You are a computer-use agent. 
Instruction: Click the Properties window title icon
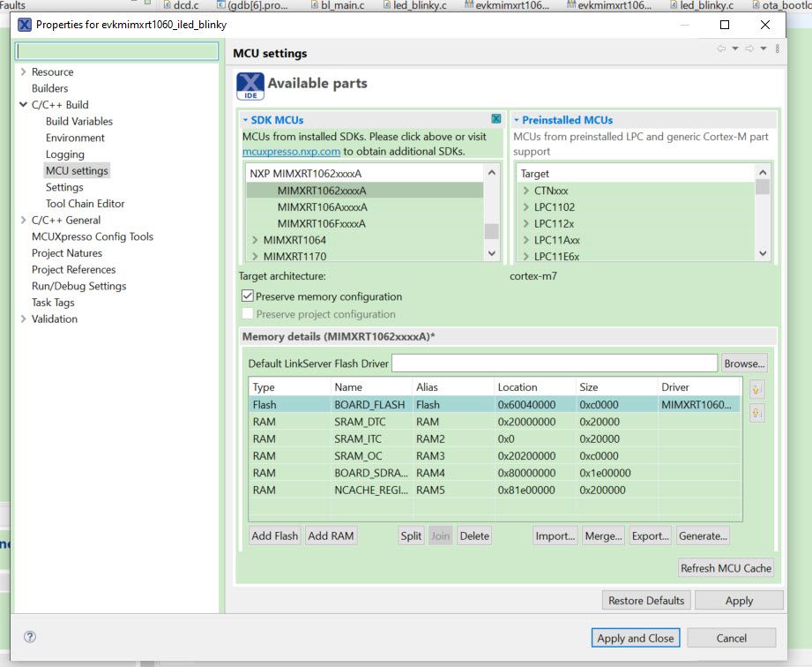tap(25, 25)
